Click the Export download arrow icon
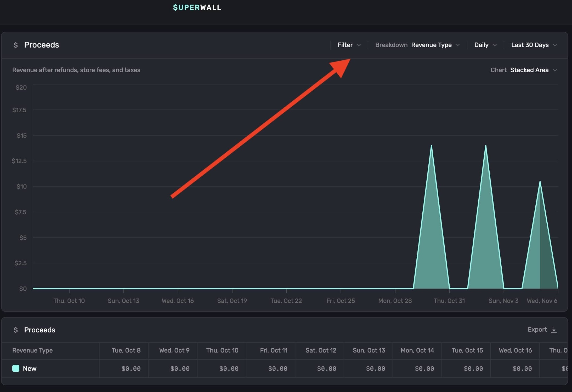The width and height of the screenshot is (572, 392). (554, 330)
